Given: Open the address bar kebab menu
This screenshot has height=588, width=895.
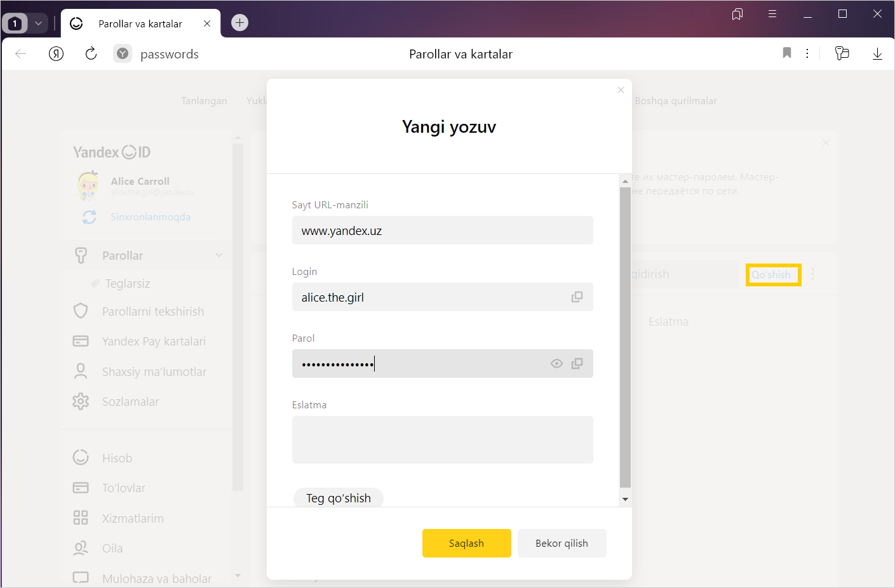Looking at the screenshot, I should (x=807, y=53).
